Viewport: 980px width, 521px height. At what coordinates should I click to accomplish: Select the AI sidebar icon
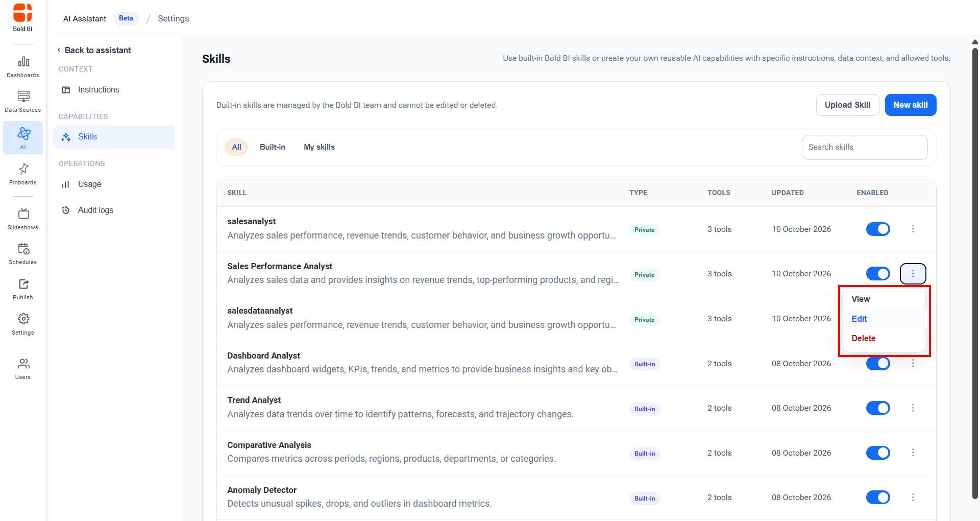click(23, 137)
